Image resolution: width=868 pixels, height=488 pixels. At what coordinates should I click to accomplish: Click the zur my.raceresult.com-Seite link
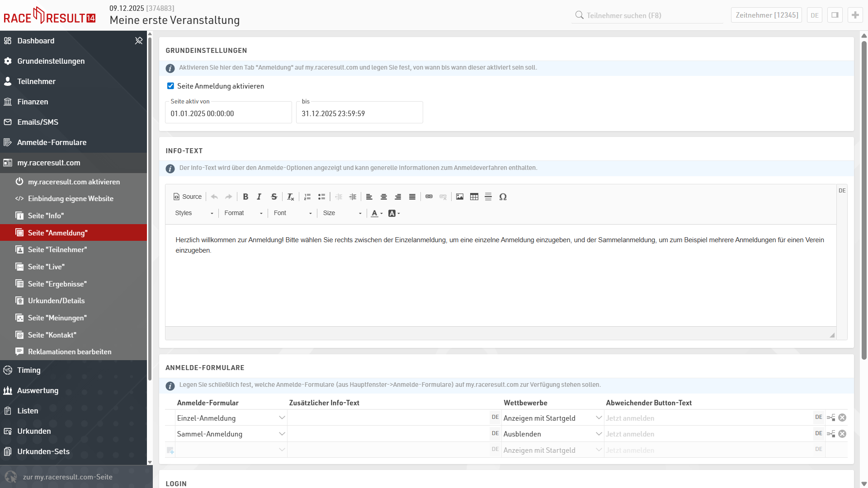(x=67, y=477)
